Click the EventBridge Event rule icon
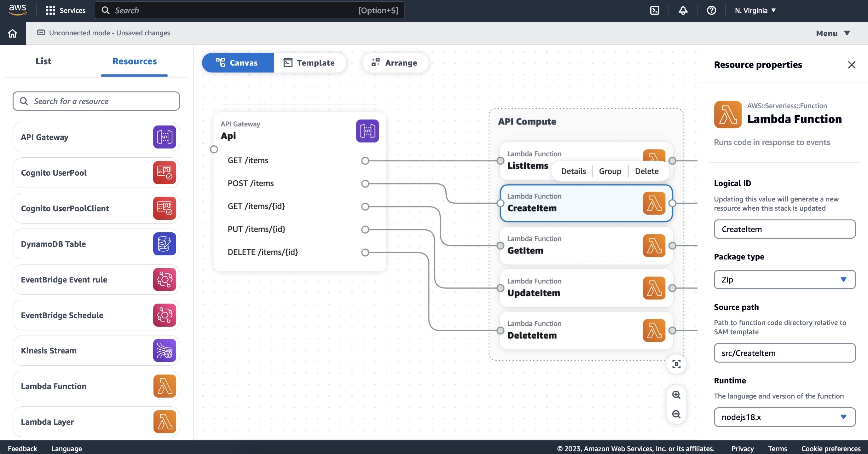Image resolution: width=868 pixels, height=454 pixels. 165,279
